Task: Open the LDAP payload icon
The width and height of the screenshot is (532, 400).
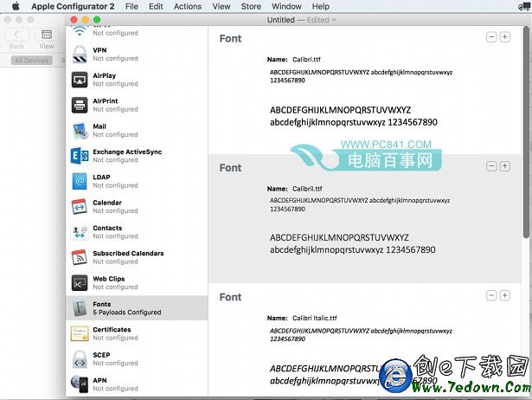Action: click(80, 181)
